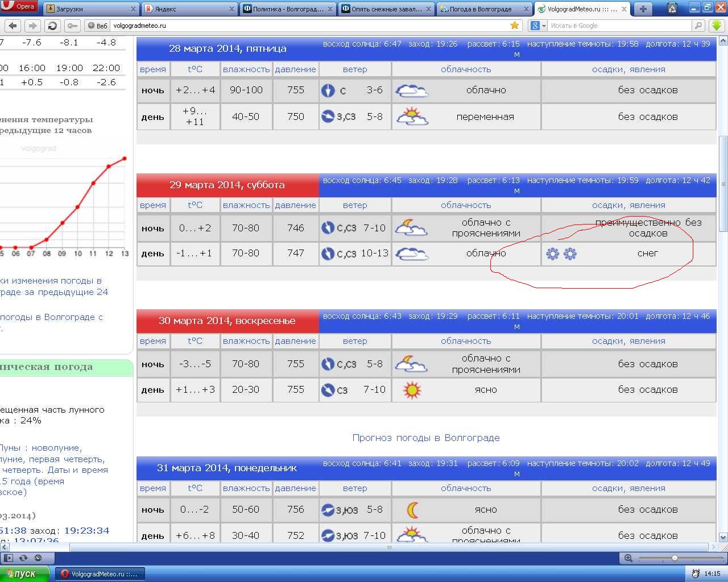Go forward to the next page

(32, 26)
